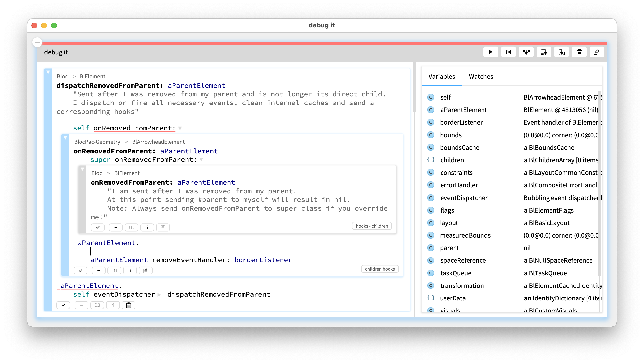Resume execution with the play button
Screen dimensions: 644x363
tap(491, 52)
